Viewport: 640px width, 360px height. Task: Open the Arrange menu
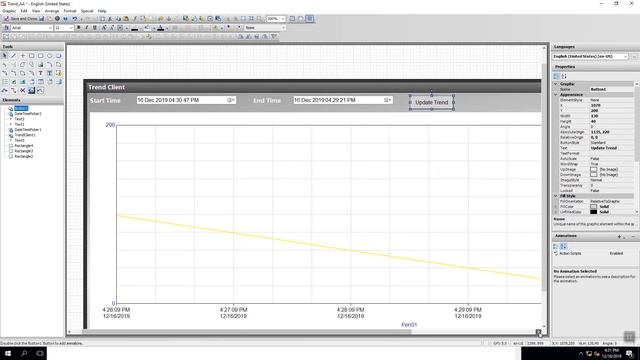(52, 11)
